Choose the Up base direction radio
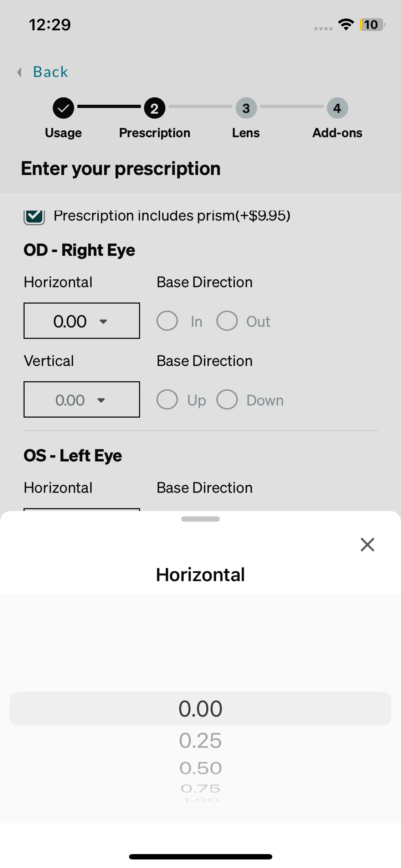The image size is (401, 868). 167,400
